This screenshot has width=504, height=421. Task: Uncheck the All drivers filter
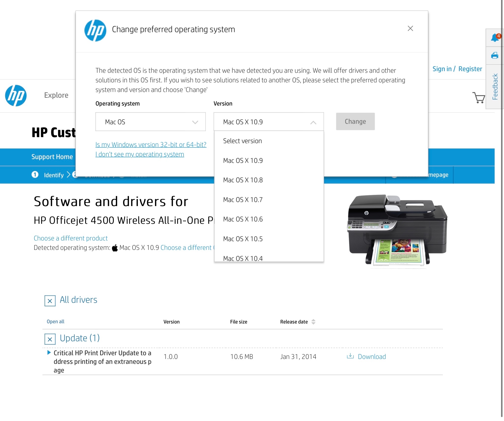point(50,301)
